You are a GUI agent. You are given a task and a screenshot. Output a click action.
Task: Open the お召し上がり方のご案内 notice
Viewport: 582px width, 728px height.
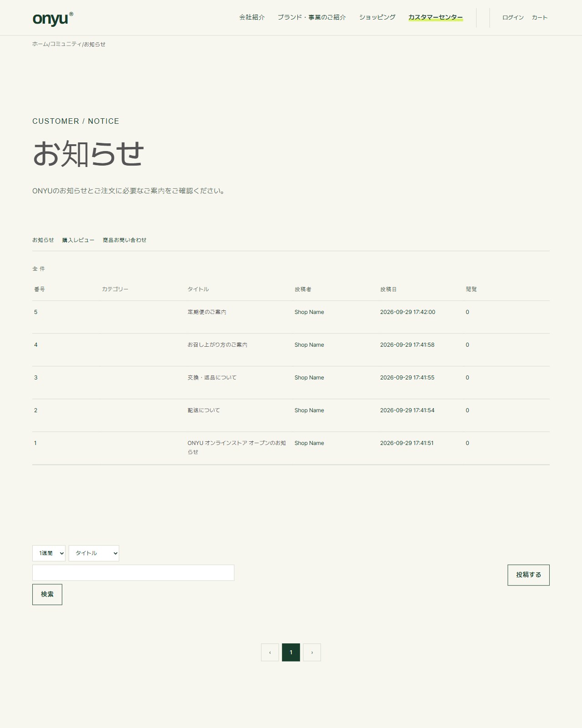(217, 345)
